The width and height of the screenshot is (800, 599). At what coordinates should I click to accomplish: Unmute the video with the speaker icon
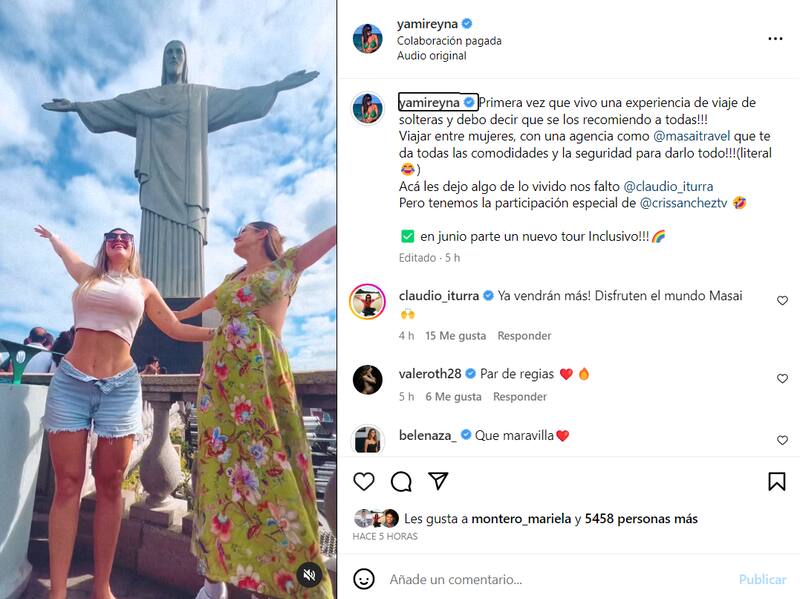pos(310,573)
